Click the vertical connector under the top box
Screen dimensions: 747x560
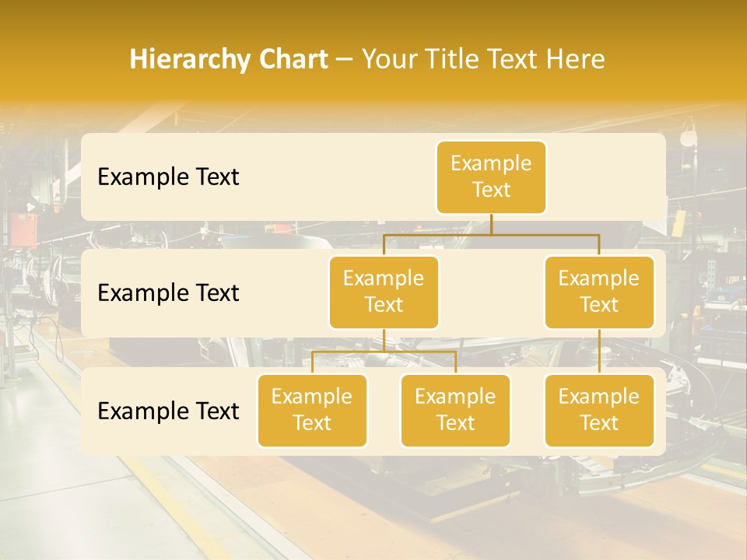[x=491, y=224]
